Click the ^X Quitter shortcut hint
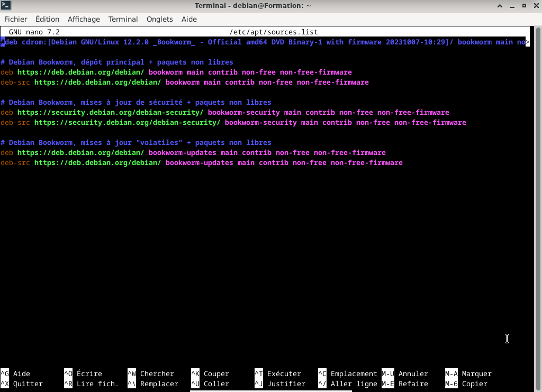542x392 pixels. (x=22, y=384)
